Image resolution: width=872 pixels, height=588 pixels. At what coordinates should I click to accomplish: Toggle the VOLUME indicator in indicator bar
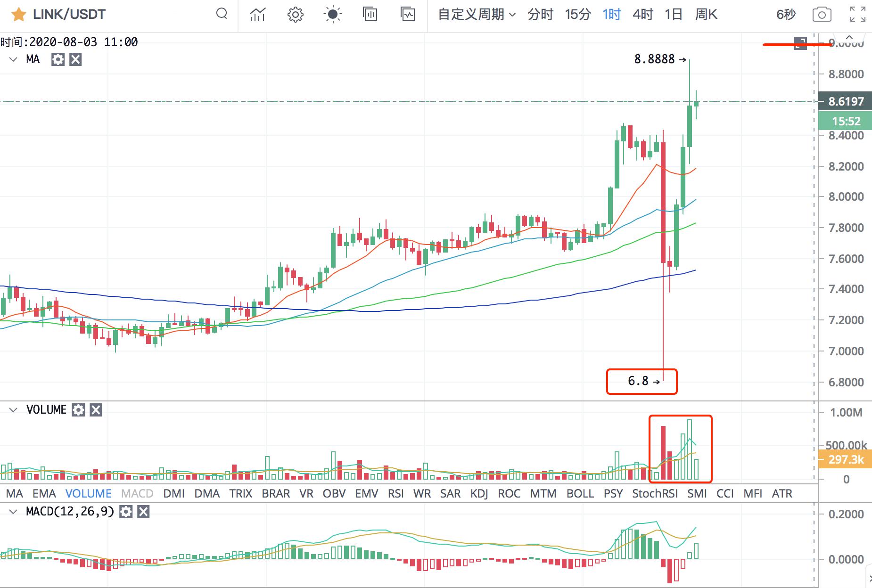pyautogui.click(x=89, y=494)
